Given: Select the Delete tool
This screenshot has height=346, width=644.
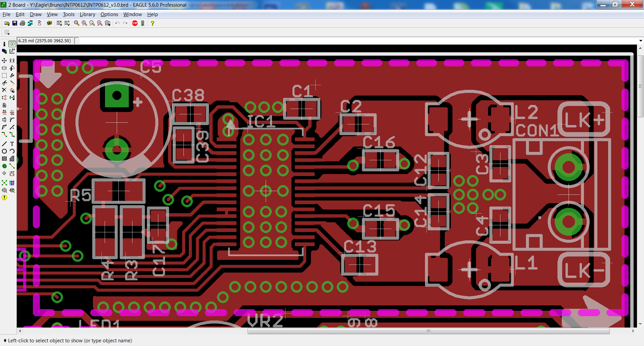Looking at the screenshot, I should coord(4,90).
